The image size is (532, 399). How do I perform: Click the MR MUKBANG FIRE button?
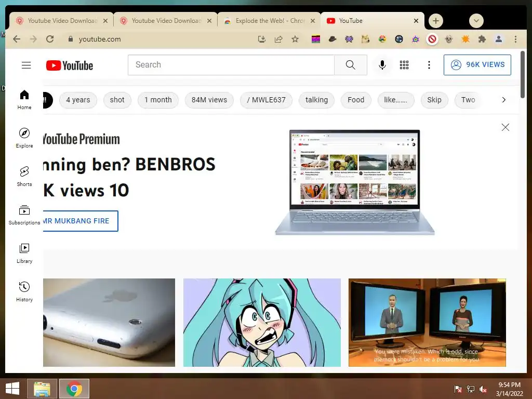81,221
